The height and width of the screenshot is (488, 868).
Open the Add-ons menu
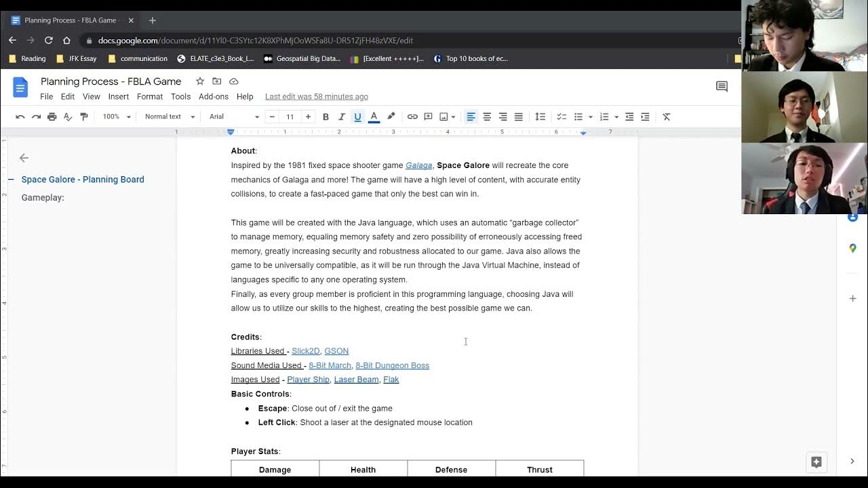pyautogui.click(x=214, y=97)
